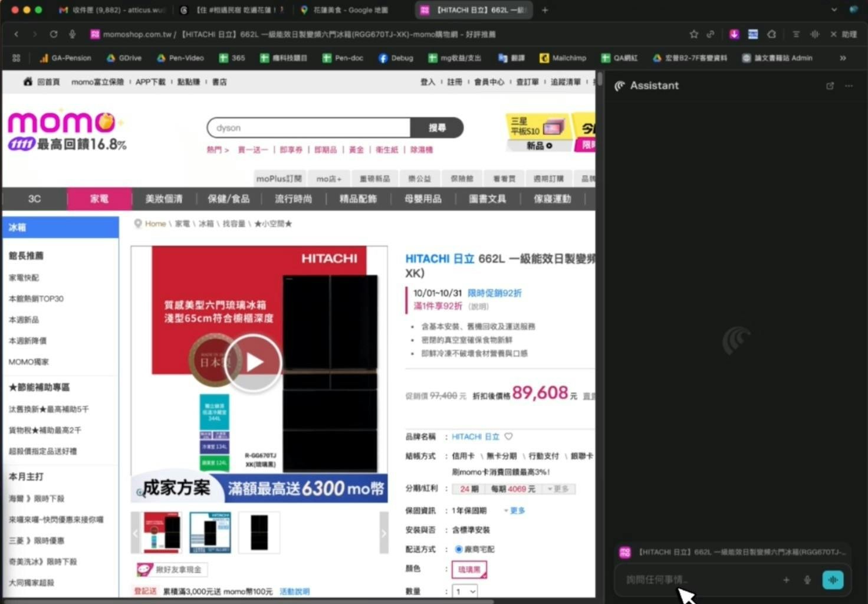Screen dimensions: 868x604
Task: Click the browser reload page icon
Action: click(x=54, y=34)
